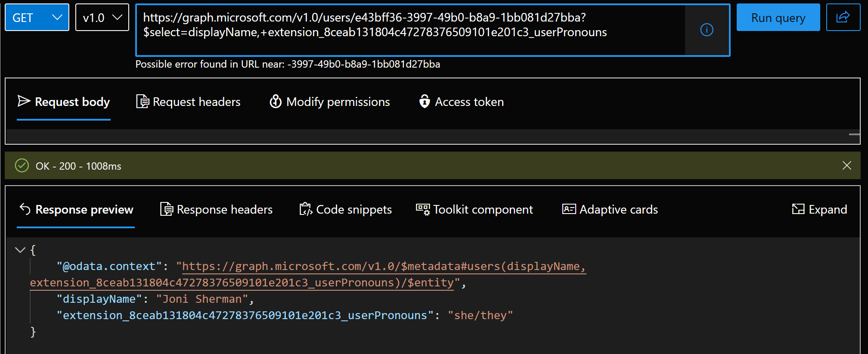Click the Expand response button
This screenshot has width=868, height=354.
pos(819,210)
